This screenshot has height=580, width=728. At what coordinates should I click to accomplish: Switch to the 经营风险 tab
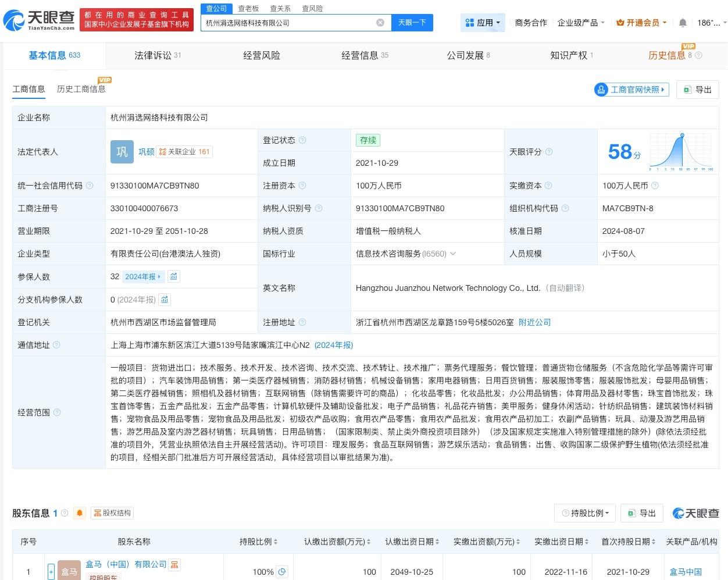point(262,55)
